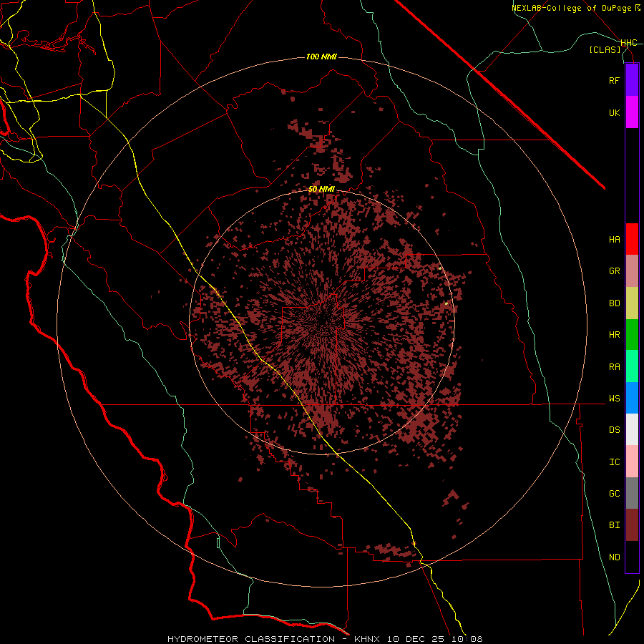Click the RF purple legend swatch
Screen dimensions: 644x644
point(632,80)
